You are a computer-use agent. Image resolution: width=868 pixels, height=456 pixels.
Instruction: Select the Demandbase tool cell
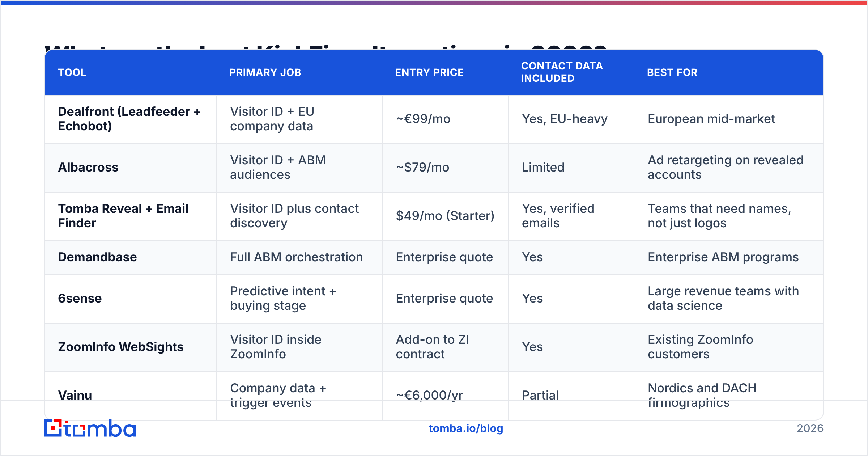click(x=130, y=257)
